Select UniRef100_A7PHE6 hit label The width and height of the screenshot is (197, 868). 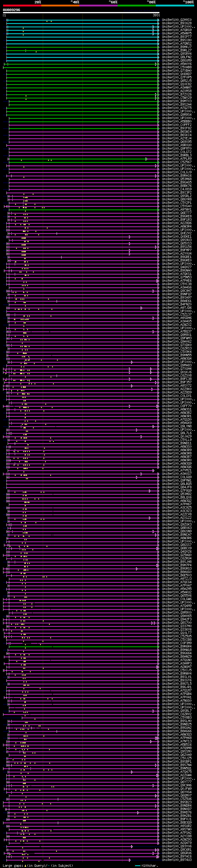pos(177,280)
